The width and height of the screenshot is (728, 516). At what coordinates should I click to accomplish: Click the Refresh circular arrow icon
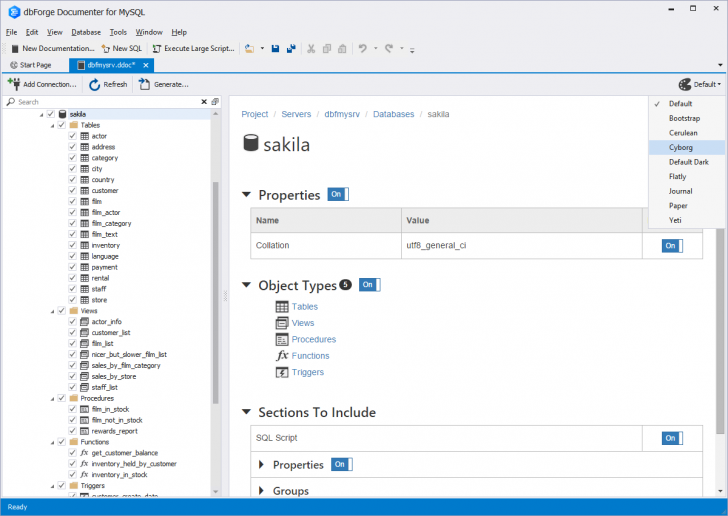click(x=94, y=85)
